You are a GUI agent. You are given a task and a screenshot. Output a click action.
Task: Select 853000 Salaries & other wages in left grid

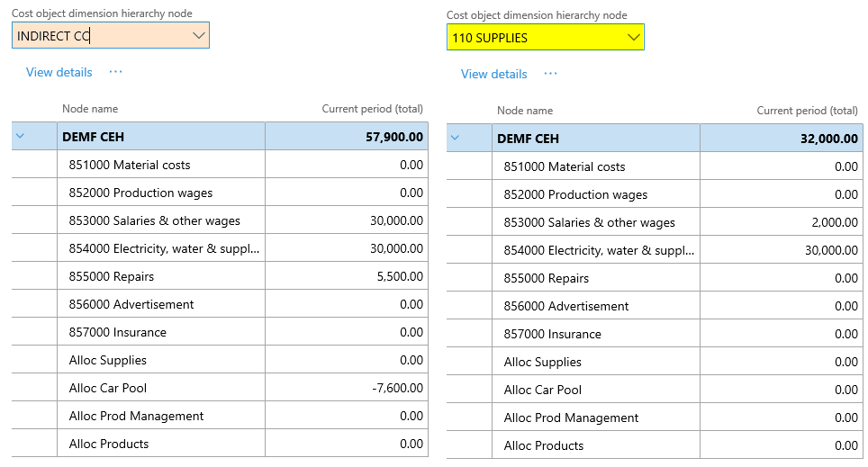[x=154, y=220]
